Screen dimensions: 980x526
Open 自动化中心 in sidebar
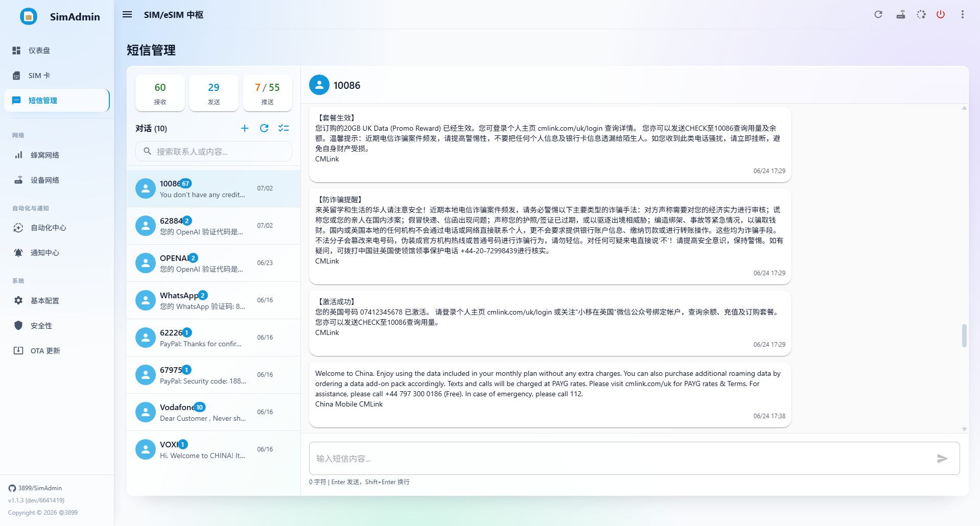click(57, 228)
